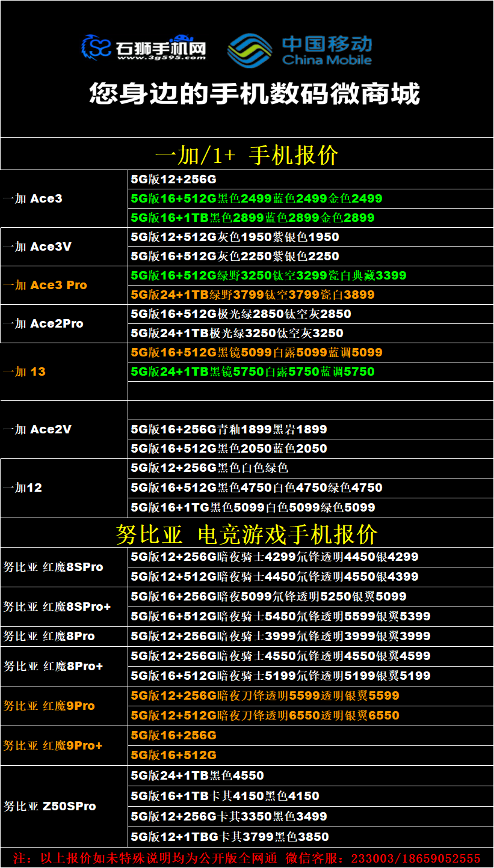Click the row 12+256G 暗夜刀锋透明5599

310,695
